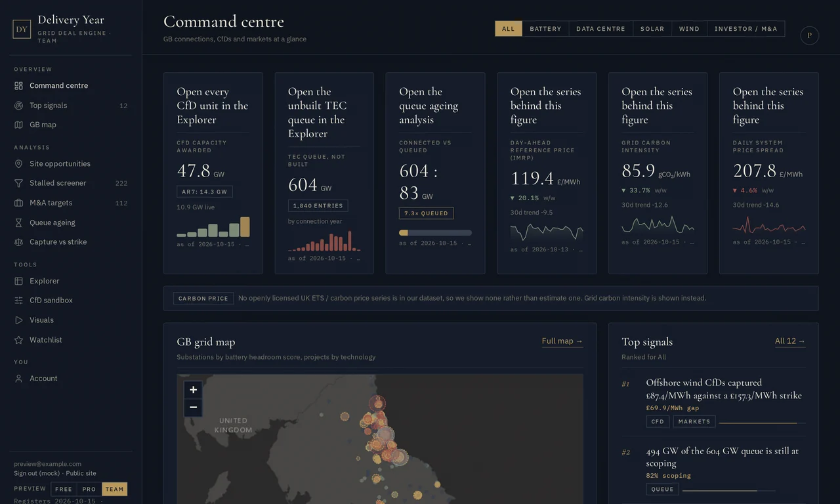Click the UNITED KINGDOM map label

click(x=233, y=425)
